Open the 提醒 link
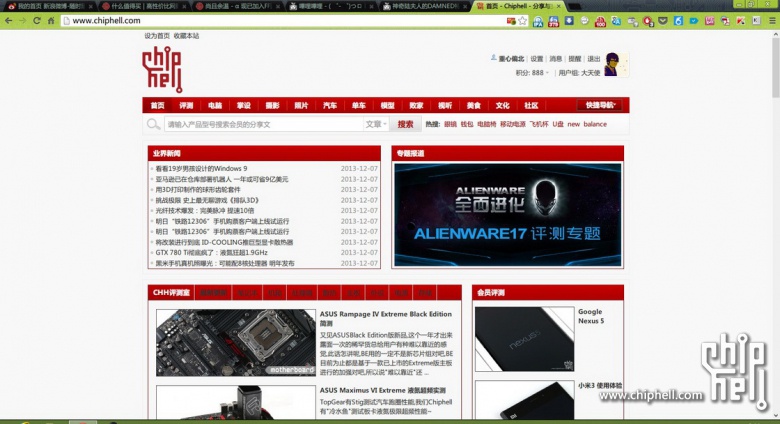780x424 pixels. [x=575, y=59]
